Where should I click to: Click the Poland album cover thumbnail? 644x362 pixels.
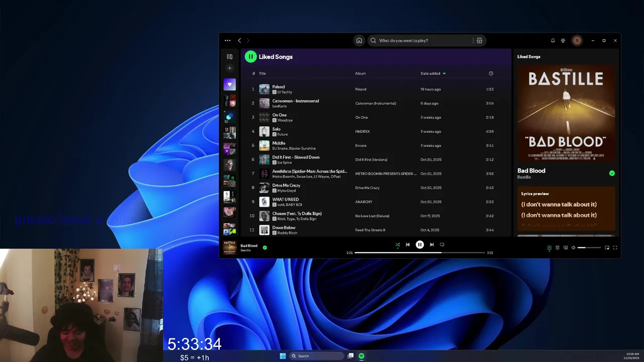click(264, 89)
